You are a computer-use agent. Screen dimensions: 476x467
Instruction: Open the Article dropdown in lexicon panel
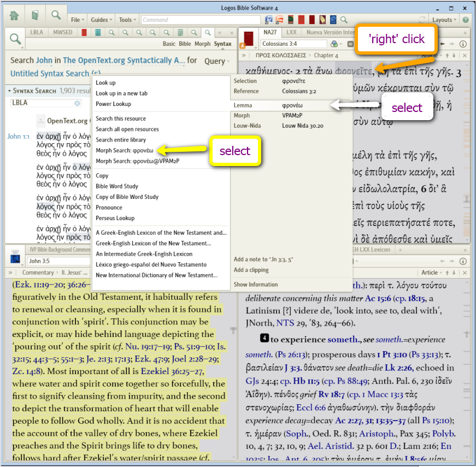pyautogui.click(x=431, y=273)
